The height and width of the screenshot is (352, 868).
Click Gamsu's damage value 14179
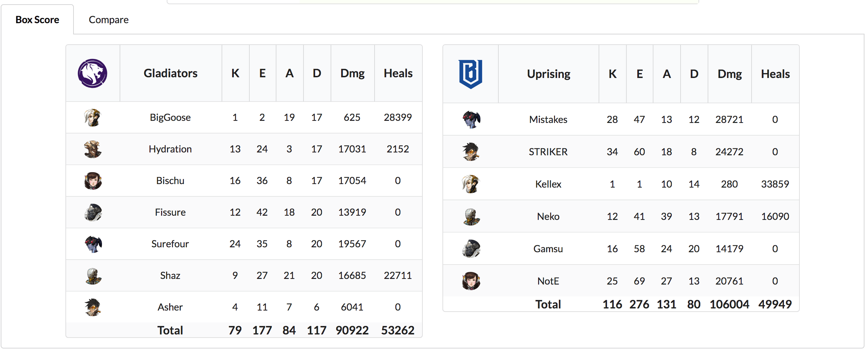[729, 249]
